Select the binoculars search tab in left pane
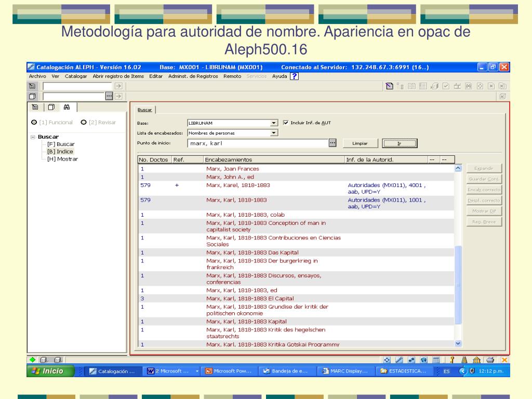This screenshot has height=399, width=532. (x=67, y=107)
